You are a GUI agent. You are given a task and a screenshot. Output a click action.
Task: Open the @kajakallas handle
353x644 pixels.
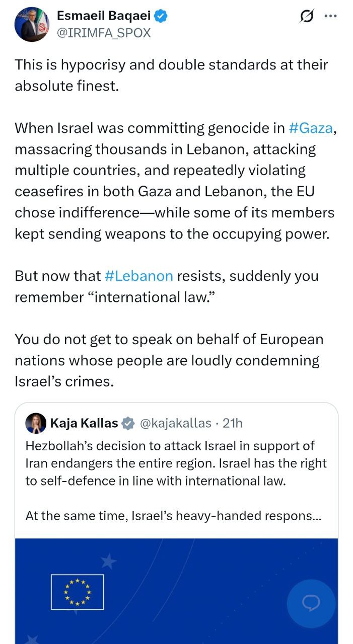[x=175, y=423]
